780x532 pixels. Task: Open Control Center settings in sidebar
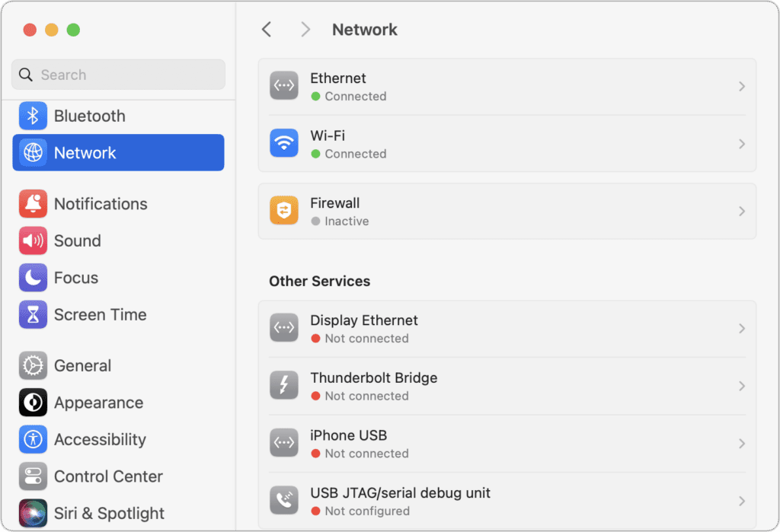pyautogui.click(x=107, y=476)
